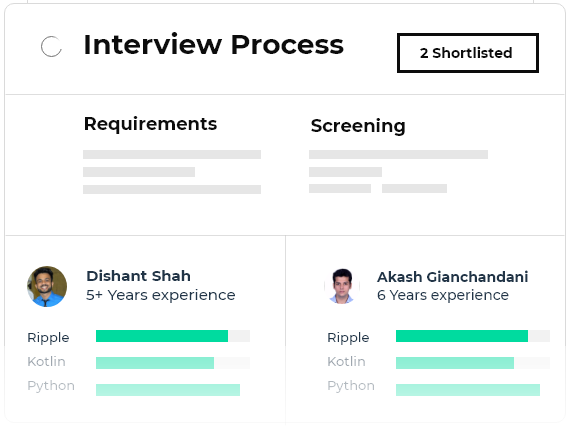573x441 pixels.
Task: Click the placeholder lines under Requirements
Action: [172, 172]
